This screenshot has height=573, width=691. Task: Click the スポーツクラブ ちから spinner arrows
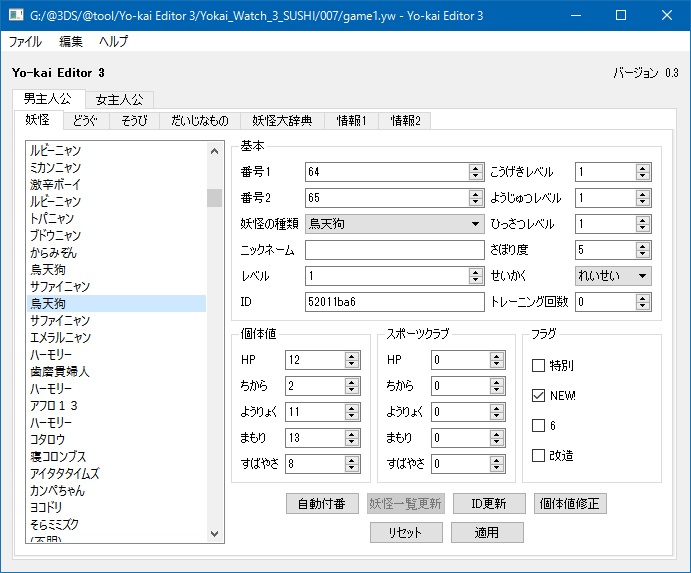tap(497, 386)
